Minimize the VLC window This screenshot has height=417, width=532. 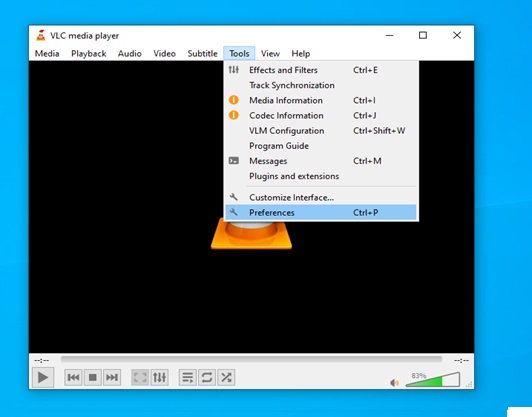[x=390, y=35]
